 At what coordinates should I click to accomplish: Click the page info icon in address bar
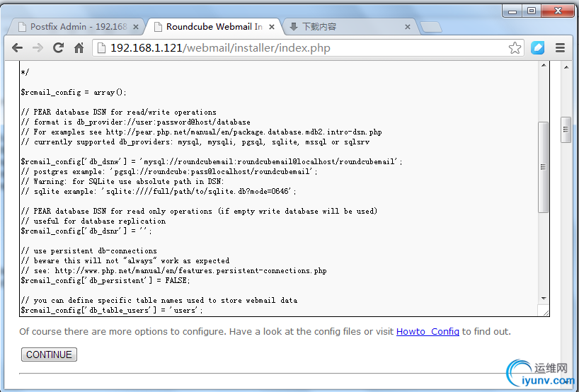tap(101, 48)
